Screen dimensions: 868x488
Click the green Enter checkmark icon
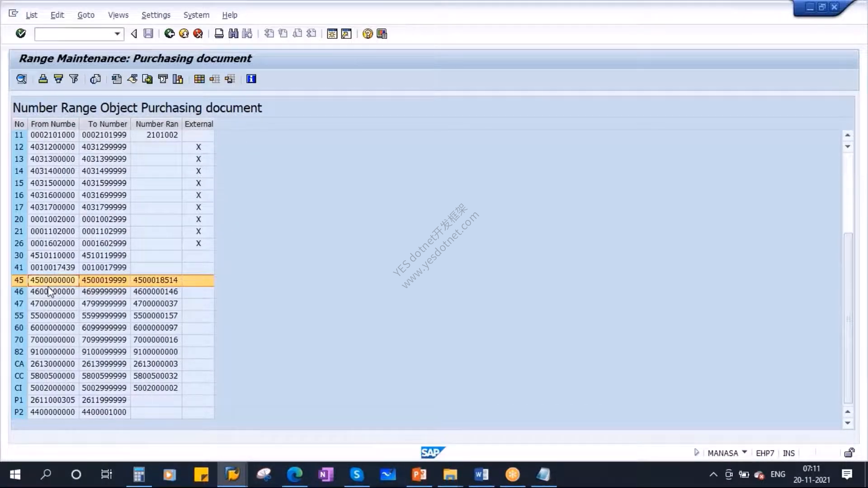point(21,33)
